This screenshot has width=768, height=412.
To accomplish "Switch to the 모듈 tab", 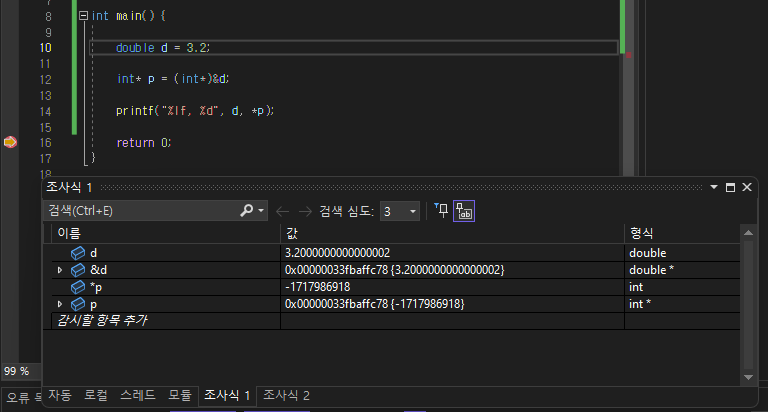I will (180, 395).
